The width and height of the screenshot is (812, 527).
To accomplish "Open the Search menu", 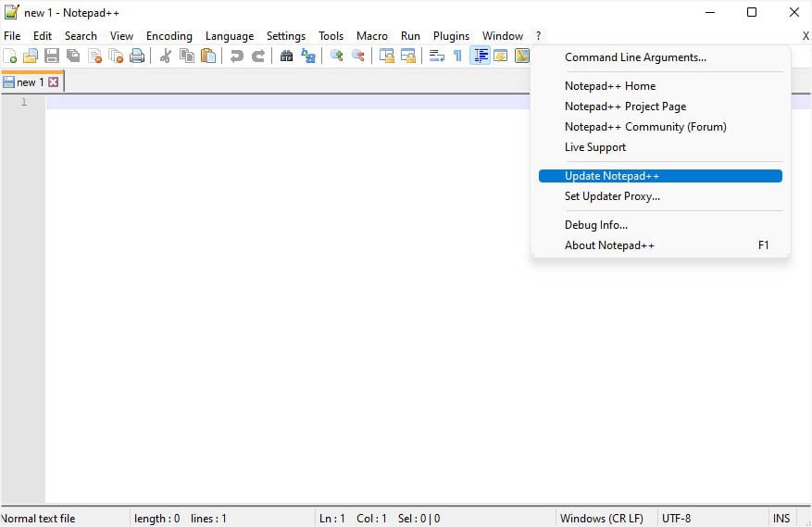I will [81, 36].
